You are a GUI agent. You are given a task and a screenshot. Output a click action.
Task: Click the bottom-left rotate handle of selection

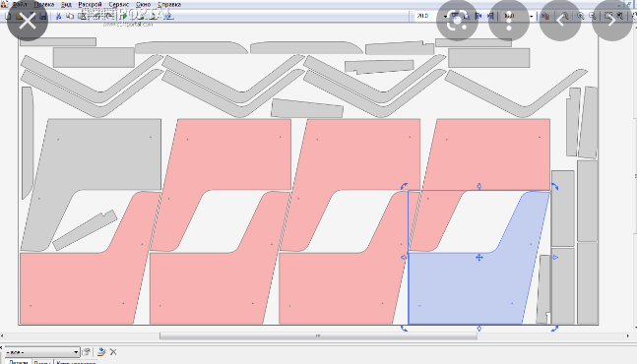(405, 329)
